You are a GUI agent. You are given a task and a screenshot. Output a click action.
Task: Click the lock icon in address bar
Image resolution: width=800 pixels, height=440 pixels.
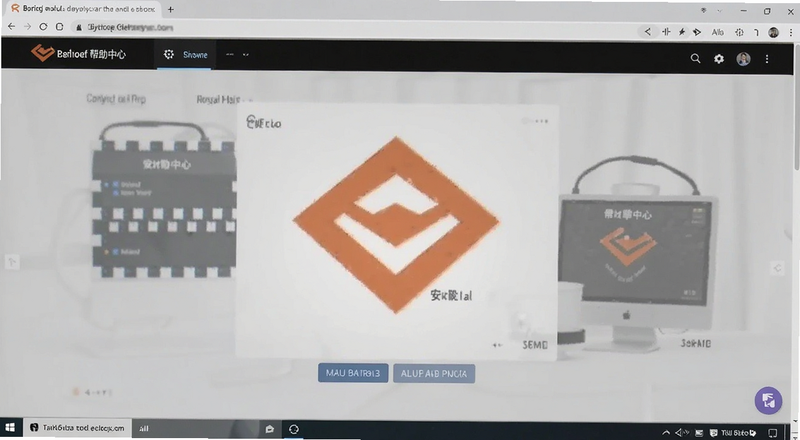tap(79, 27)
